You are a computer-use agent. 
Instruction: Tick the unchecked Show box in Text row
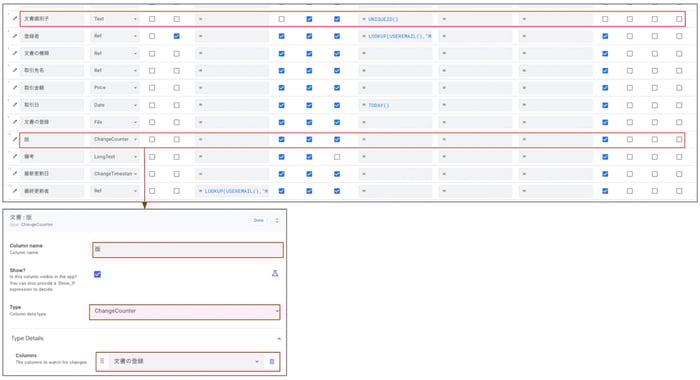point(281,19)
